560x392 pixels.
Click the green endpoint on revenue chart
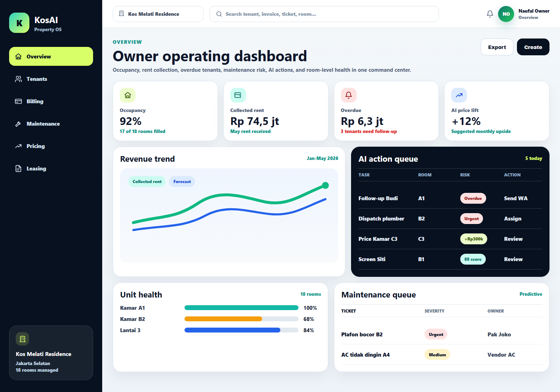(325, 185)
